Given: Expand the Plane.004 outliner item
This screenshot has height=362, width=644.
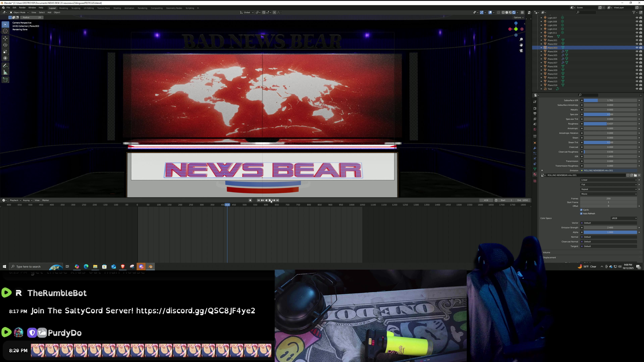Looking at the screenshot, I should pos(541,51).
